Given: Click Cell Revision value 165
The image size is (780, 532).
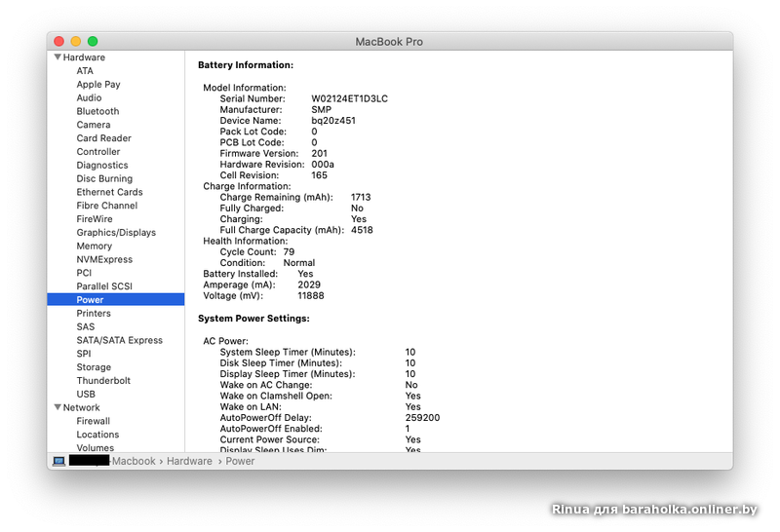Looking at the screenshot, I should tap(320, 175).
